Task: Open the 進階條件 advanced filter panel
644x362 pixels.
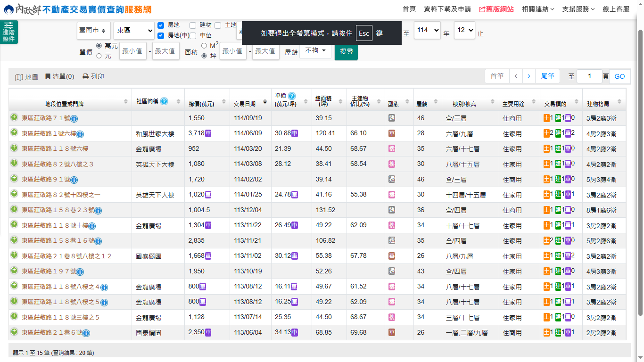Action: (x=8, y=32)
